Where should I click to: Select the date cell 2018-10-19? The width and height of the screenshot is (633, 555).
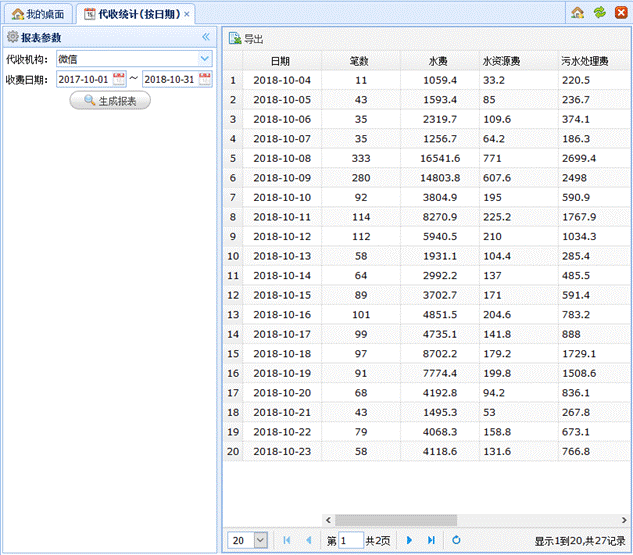pos(282,373)
